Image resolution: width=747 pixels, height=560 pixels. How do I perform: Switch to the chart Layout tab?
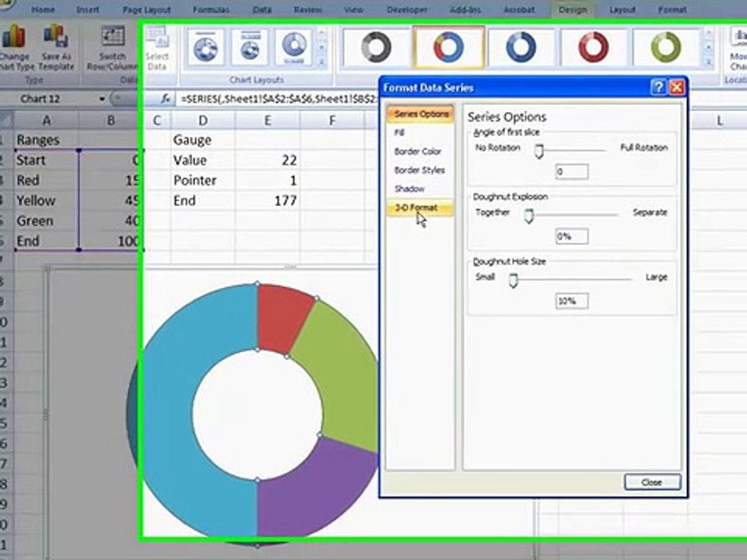point(622,9)
